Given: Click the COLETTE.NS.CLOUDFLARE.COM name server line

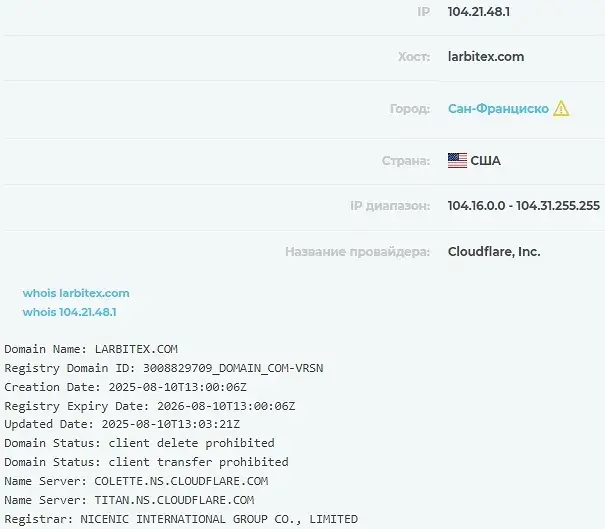Looking at the screenshot, I should click(x=136, y=481).
